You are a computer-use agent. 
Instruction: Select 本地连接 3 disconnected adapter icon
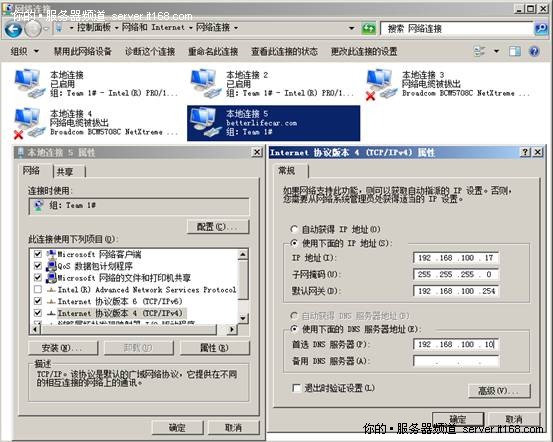pyautogui.click(x=382, y=84)
